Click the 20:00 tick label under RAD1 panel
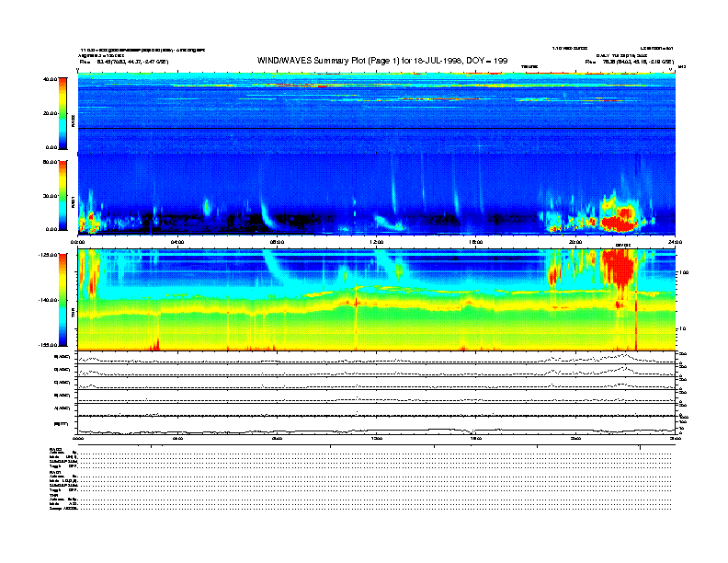Screen dimensions: 728x563 pos(575,242)
